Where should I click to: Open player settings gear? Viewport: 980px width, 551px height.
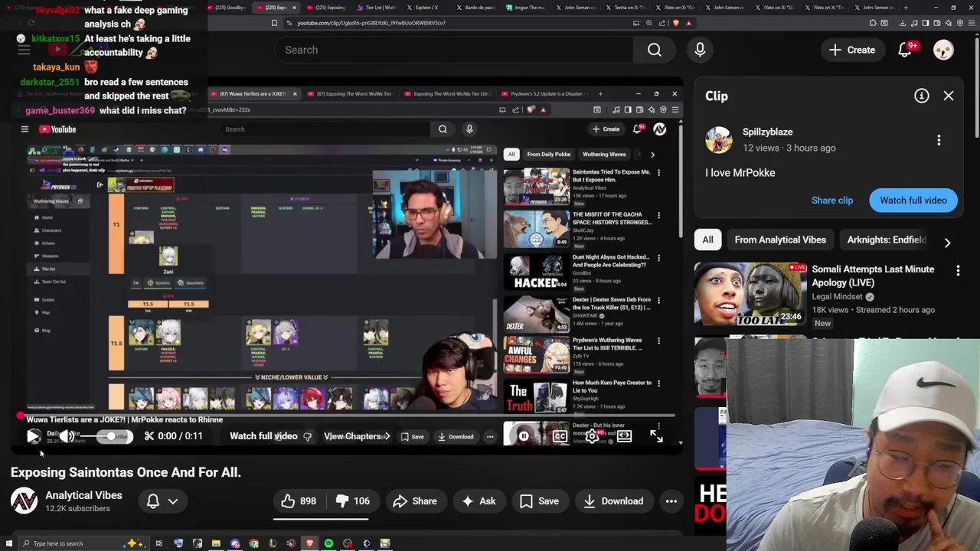tap(592, 436)
